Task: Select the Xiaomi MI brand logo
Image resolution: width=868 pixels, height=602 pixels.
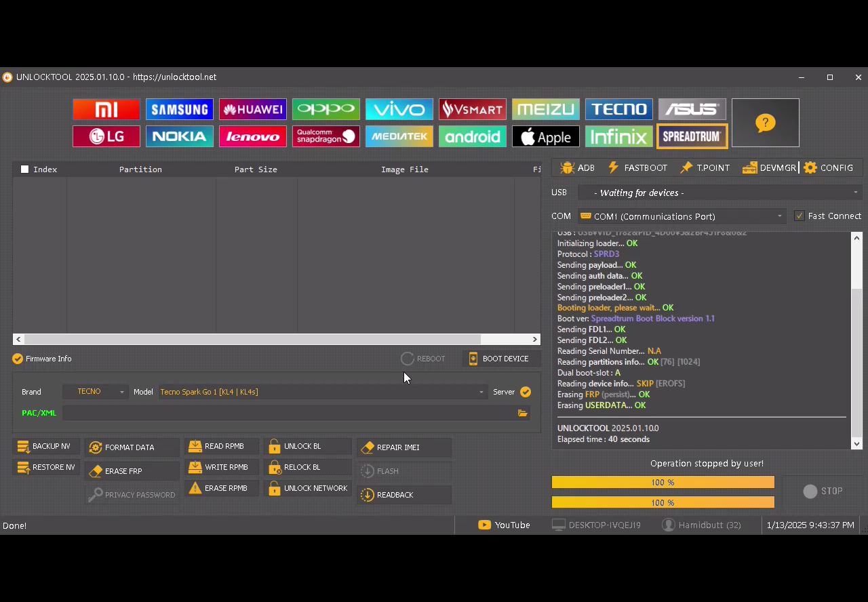Action: point(106,109)
